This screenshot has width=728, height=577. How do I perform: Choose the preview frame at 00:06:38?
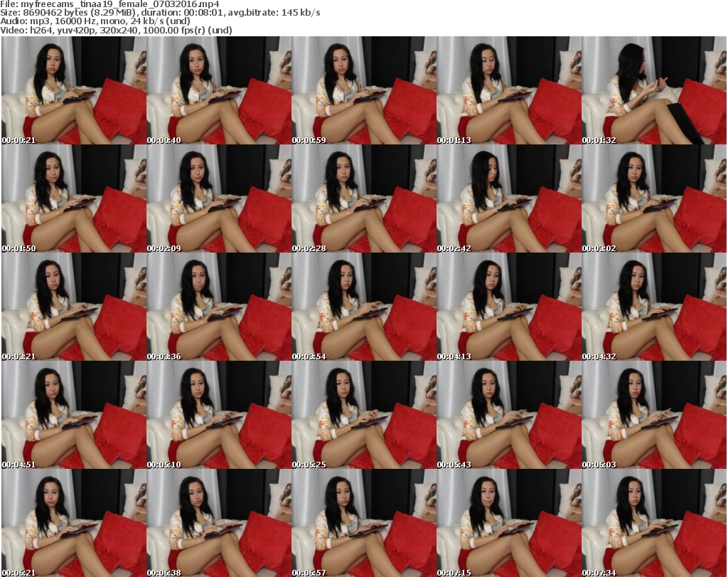tap(219, 523)
